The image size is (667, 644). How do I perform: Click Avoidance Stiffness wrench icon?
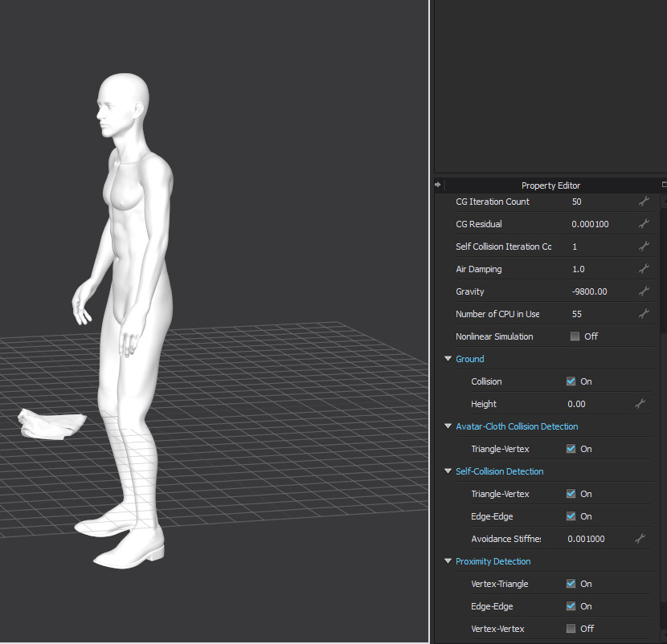pyautogui.click(x=640, y=539)
